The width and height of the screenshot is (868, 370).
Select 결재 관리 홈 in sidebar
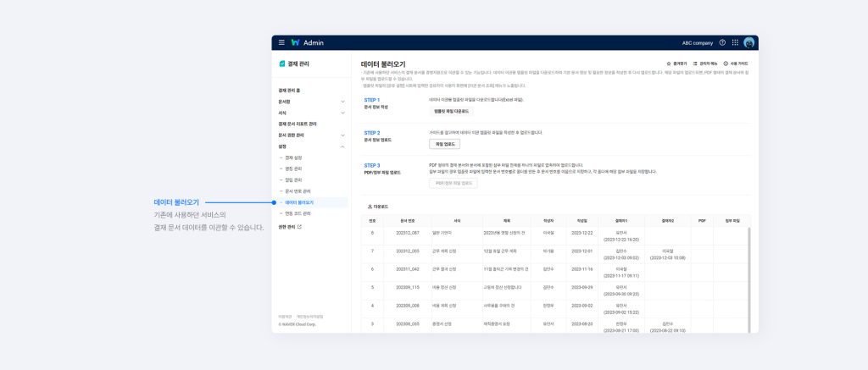click(290, 91)
